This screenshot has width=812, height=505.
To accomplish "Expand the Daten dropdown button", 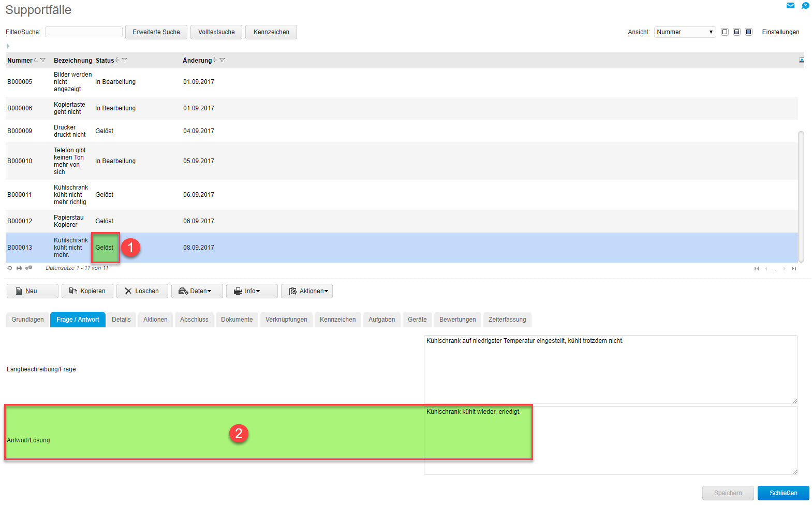I will [197, 291].
